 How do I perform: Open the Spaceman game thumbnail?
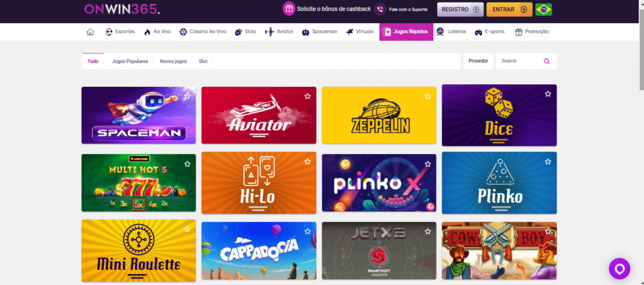(139, 115)
